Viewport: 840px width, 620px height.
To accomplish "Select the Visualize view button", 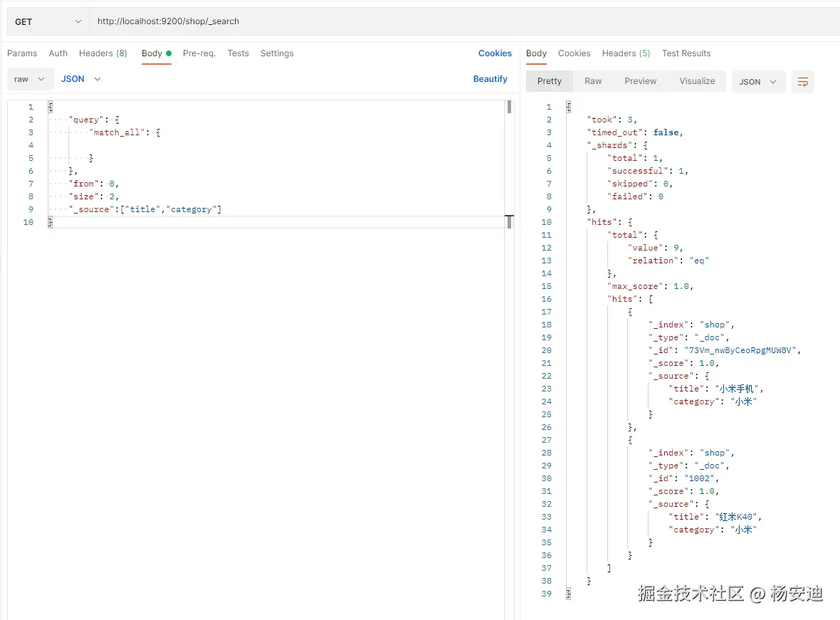I will (696, 81).
